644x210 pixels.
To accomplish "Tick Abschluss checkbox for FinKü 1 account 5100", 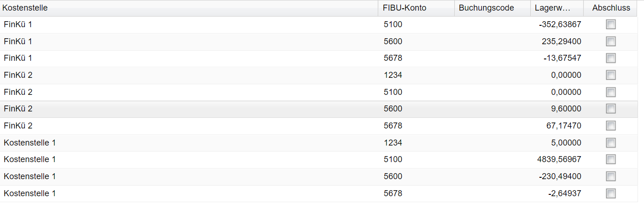I will pyautogui.click(x=611, y=25).
